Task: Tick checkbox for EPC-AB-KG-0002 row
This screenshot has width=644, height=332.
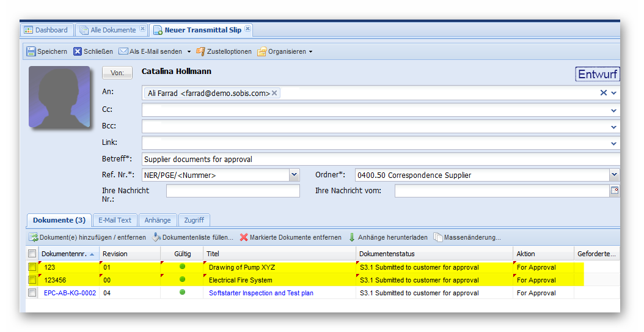Action: point(32,293)
